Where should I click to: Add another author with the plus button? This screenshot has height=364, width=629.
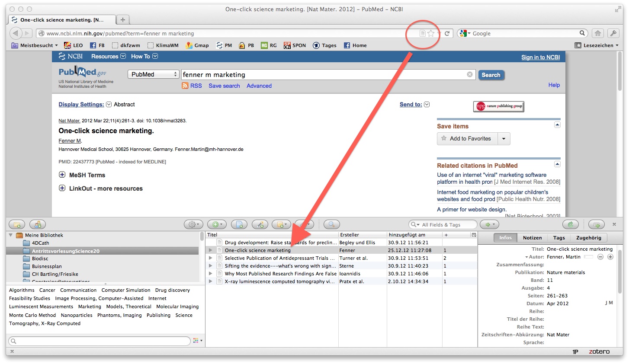[610, 257]
